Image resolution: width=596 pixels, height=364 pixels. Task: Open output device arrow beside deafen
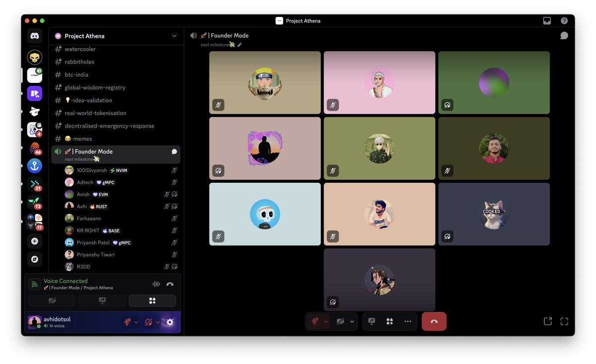point(158,322)
